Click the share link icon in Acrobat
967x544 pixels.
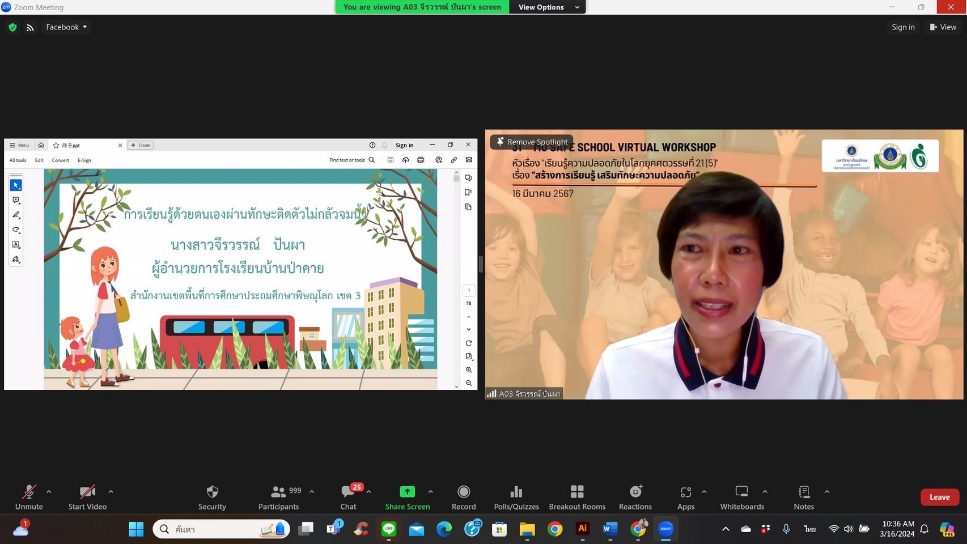point(454,160)
